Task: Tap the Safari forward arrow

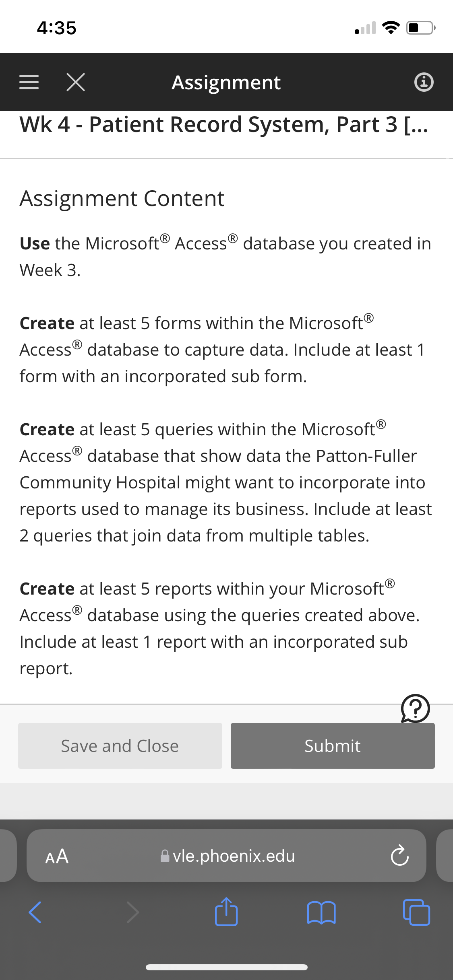Action: coord(132,912)
